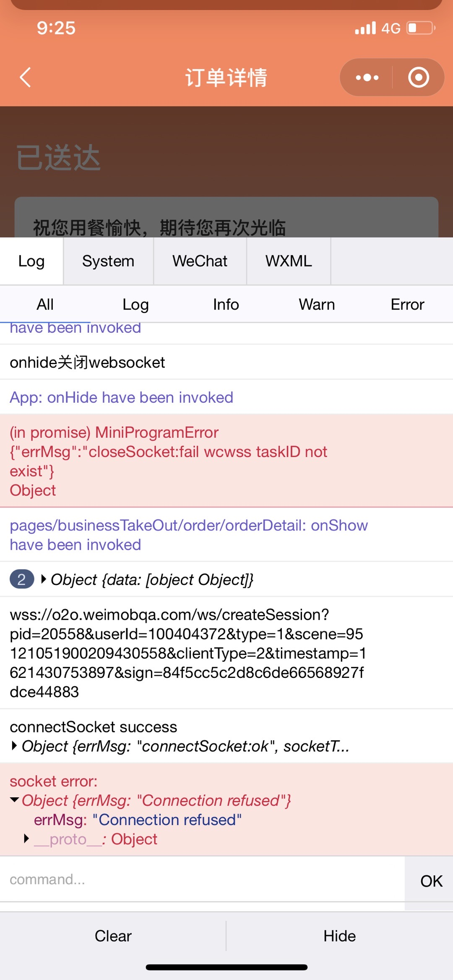Filter logs by Info level
Image resolution: width=453 pixels, height=980 pixels.
226,305
